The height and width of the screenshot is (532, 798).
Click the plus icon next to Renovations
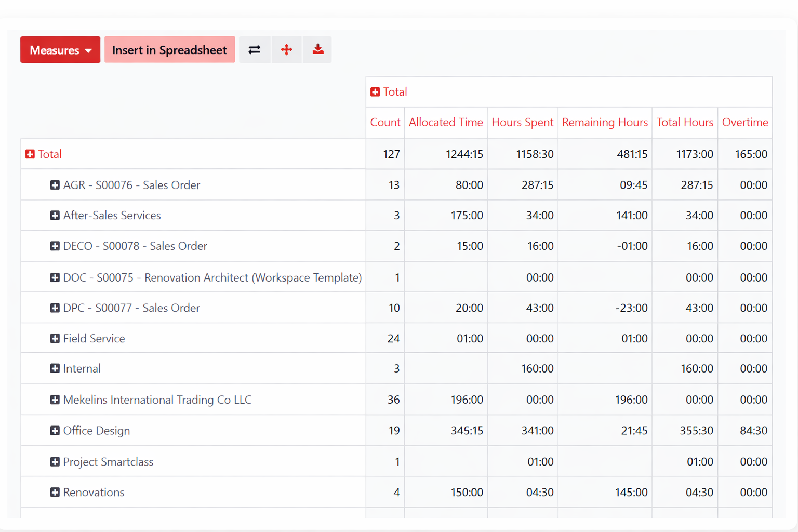[55, 492]
